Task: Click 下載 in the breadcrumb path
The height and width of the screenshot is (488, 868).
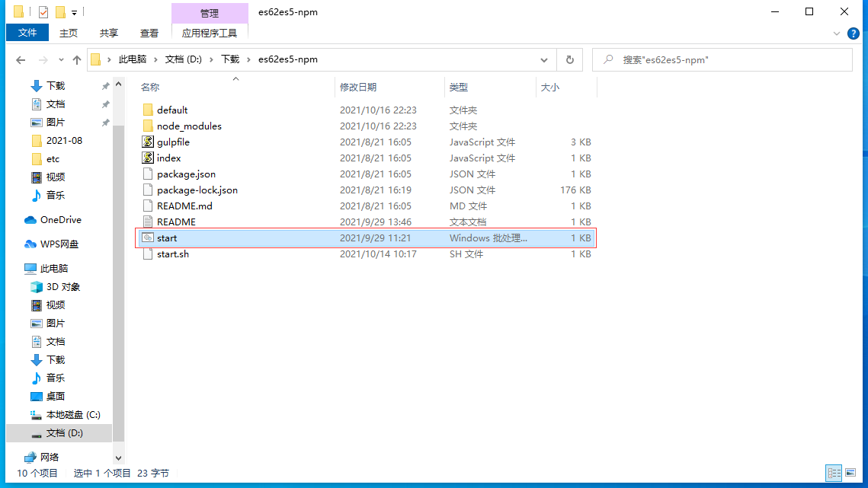Action: coord(230,59)
